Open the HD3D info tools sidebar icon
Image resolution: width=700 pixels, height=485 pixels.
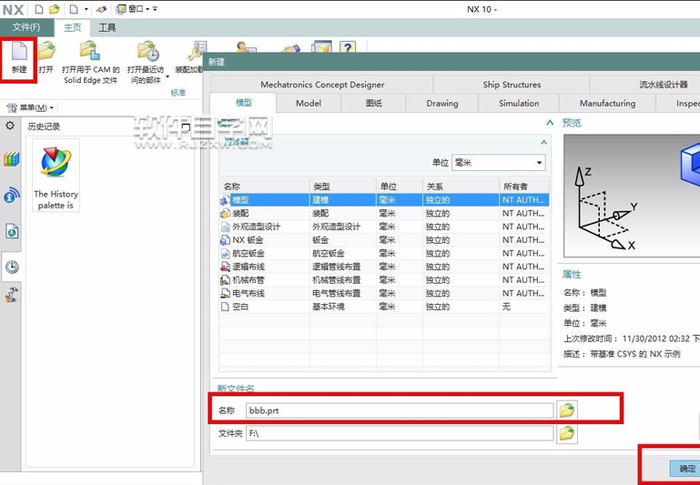pos(12,195)
